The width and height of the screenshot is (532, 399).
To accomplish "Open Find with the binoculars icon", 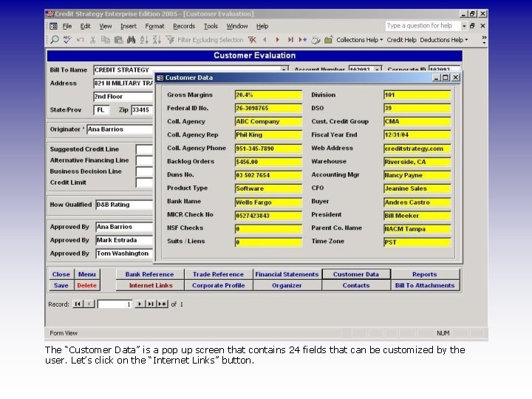I will coord(131,40).
